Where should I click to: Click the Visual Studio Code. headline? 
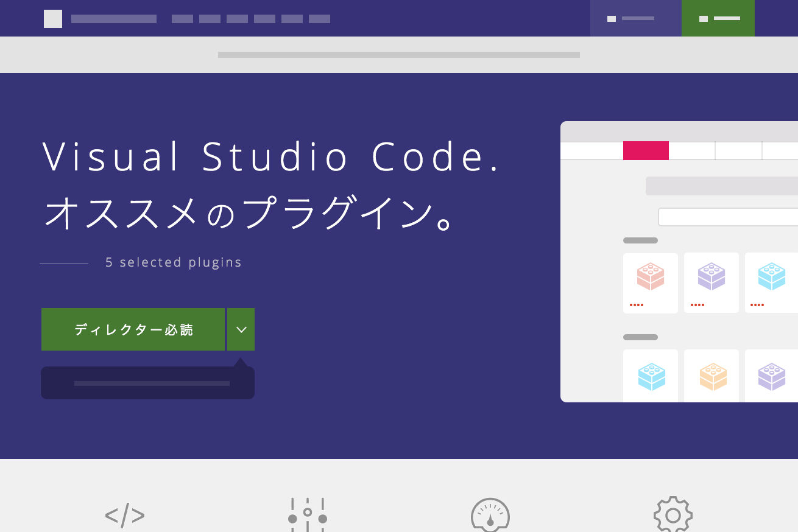pyautogui.click(x=272, y=157)
